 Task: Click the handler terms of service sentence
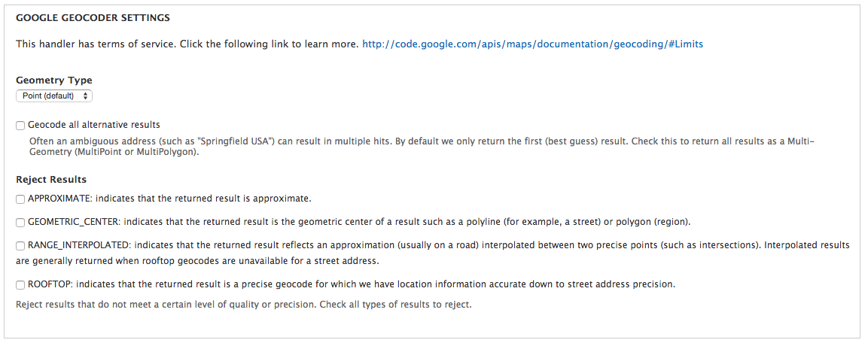point(187,44)
